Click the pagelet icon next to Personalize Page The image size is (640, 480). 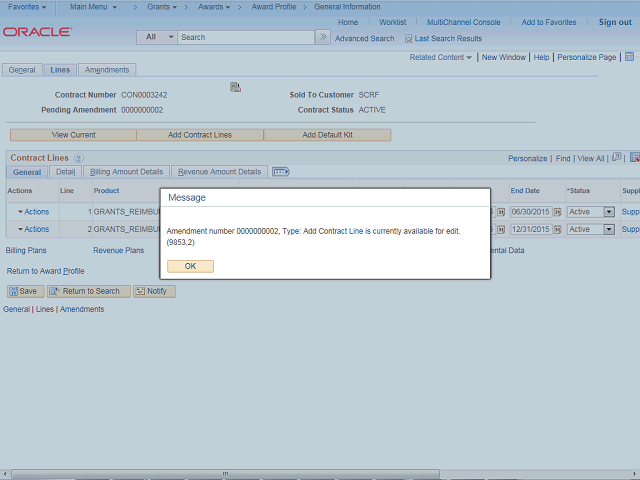point(629,57)
